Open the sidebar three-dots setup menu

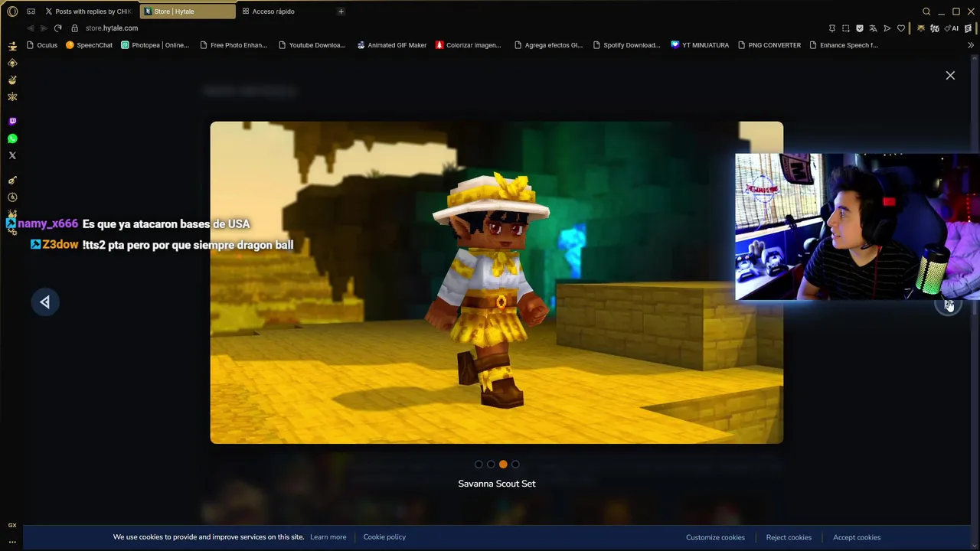click(x=12, y=541)
